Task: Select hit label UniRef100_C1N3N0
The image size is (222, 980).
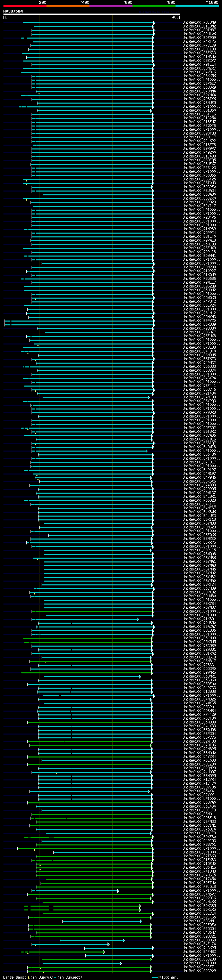Action: 199,57
